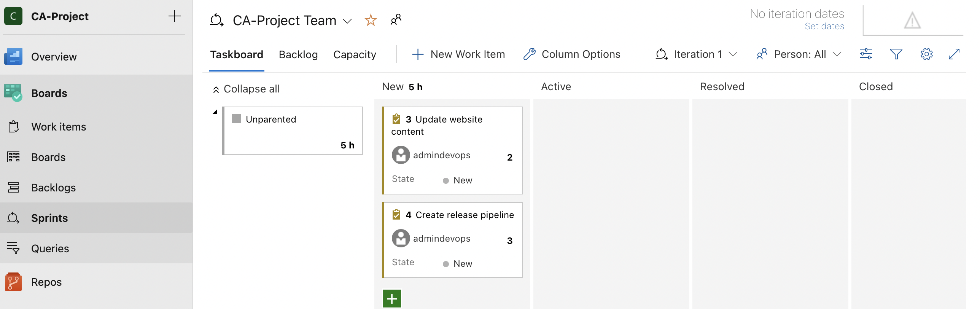Open team members icon next to star
980x309 pixels.
pos(396,20)
